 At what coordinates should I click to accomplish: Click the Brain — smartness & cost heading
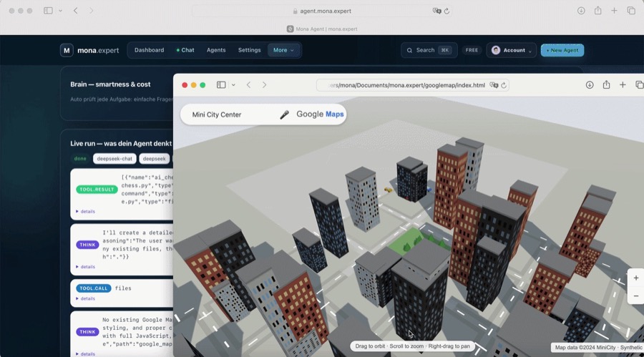[x=110, y=84]
